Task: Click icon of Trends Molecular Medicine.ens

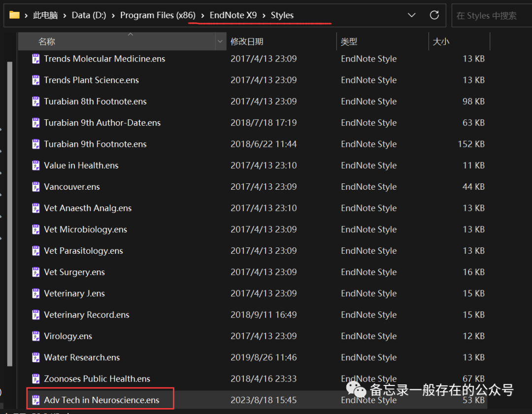Action: pos(35,59)
